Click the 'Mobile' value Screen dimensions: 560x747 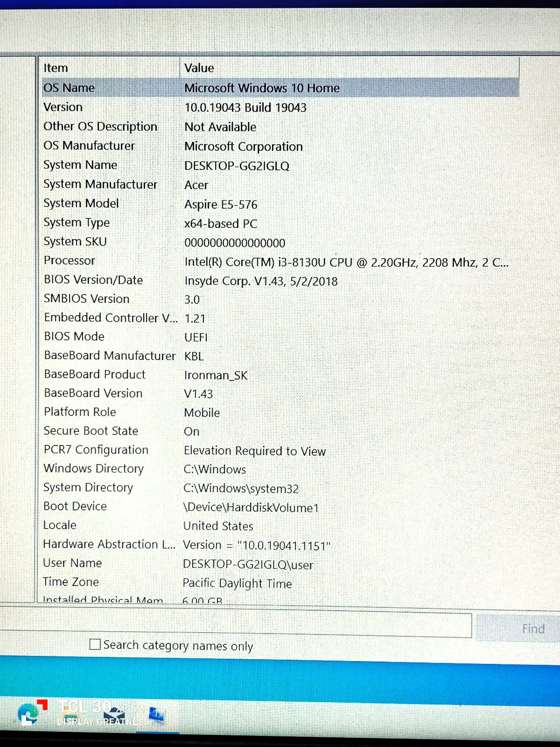pos(202,413)
